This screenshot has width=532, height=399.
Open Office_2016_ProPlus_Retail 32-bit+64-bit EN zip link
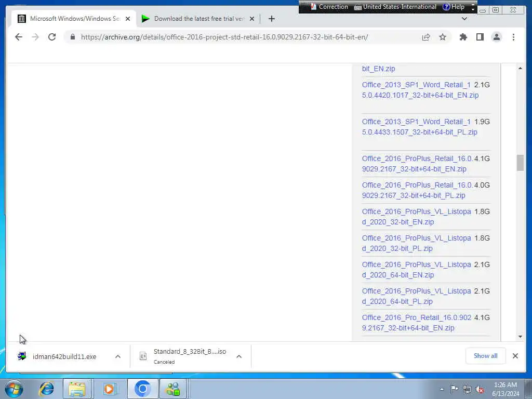point(417,164)
